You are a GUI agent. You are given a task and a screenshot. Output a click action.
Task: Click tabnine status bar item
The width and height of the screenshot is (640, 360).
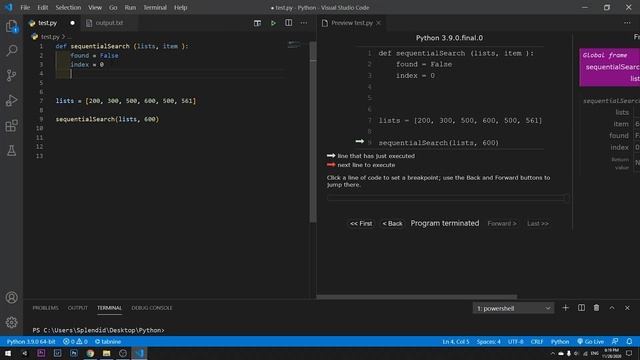108,342
